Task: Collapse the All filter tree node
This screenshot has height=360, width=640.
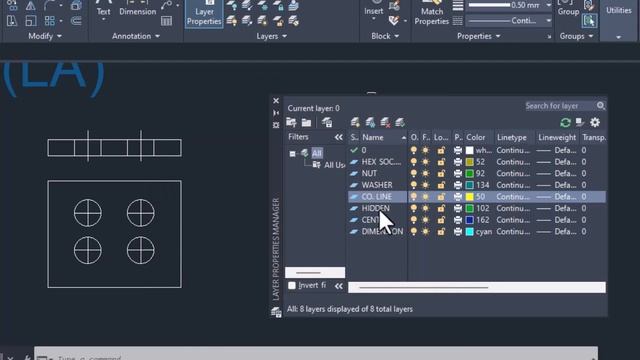Action: tap(292, 154)
